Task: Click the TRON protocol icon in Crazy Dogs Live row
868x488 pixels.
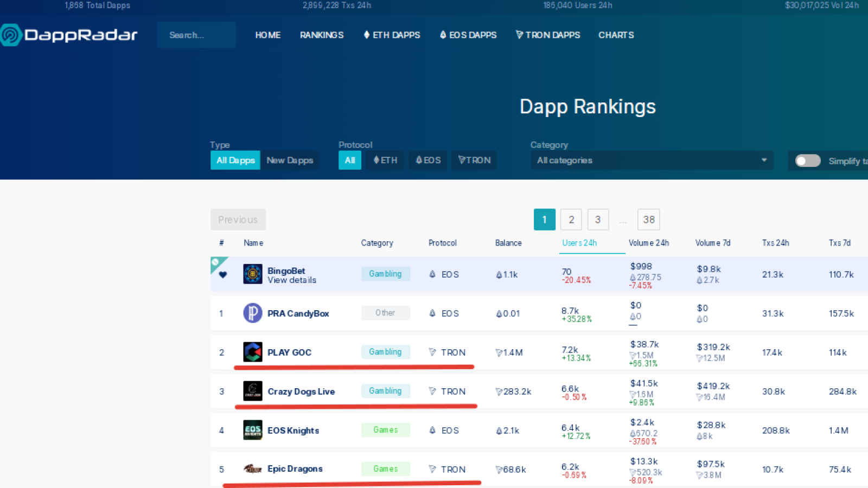Action: [x=432, y=391]
